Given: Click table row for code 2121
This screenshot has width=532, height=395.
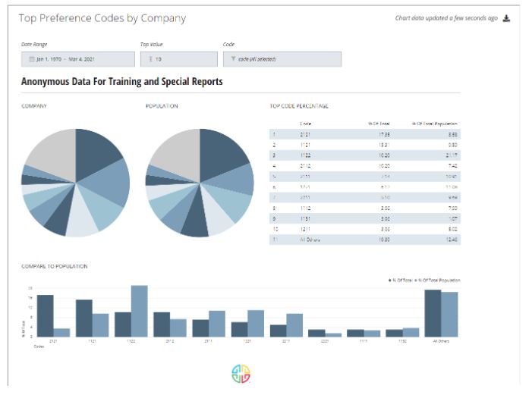Looking at the screenshot, I should pos(364,133).
